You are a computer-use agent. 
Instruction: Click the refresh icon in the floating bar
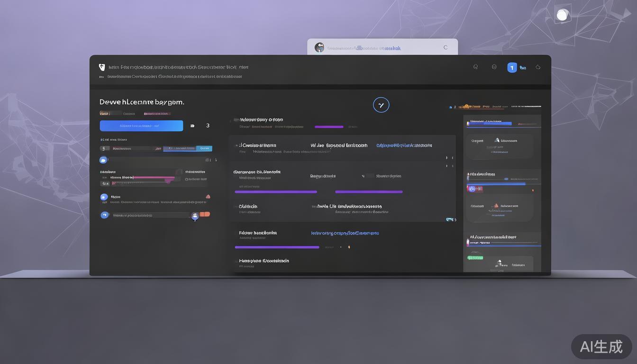click(445, 47)
